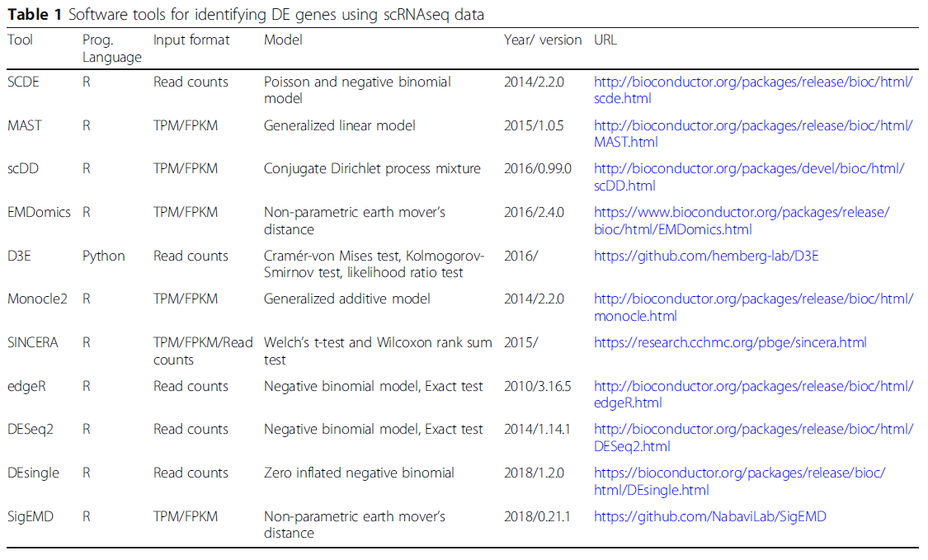This screenshot has height=560, width=928.
Task: Select the 'DEsingle' tool name
Action: coord(33,473)
